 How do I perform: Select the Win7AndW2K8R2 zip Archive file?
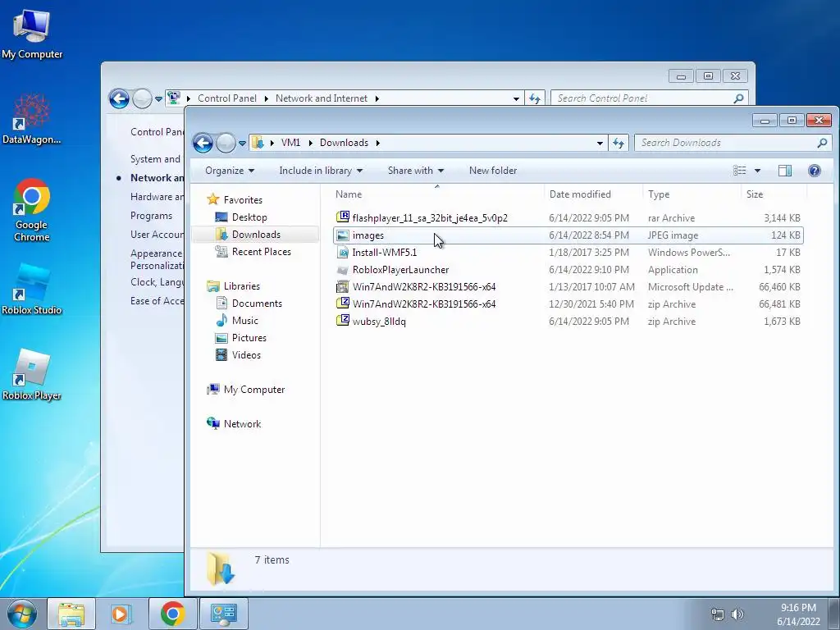pyautogui.click(x=568, y=304)
